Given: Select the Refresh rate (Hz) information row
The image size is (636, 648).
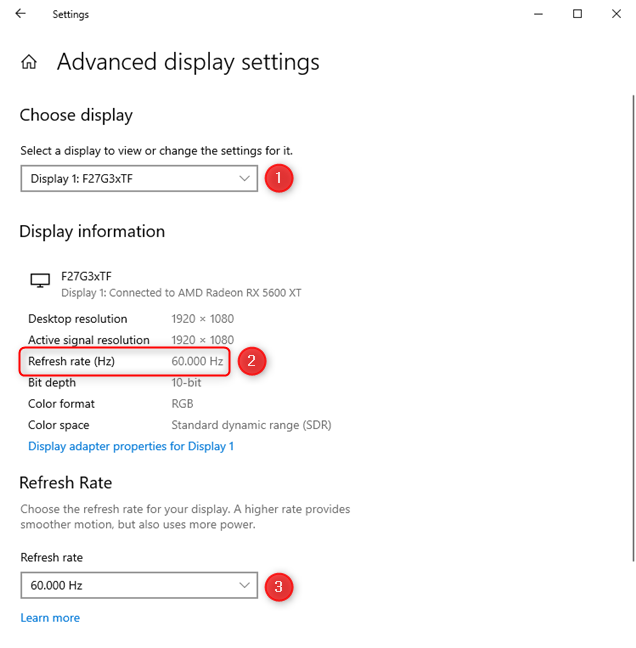Looking at the screenshot, I should click(124, 362).
